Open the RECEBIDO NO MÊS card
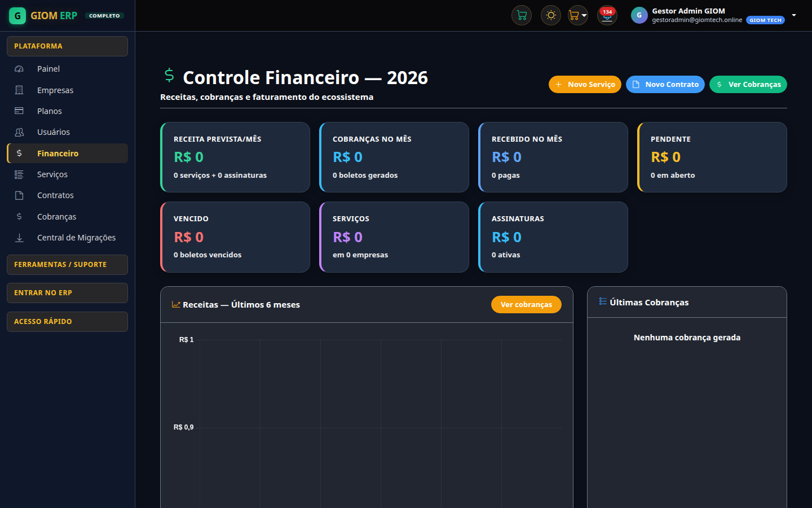Viewport: 812px width, 508px height. point(553,157)
